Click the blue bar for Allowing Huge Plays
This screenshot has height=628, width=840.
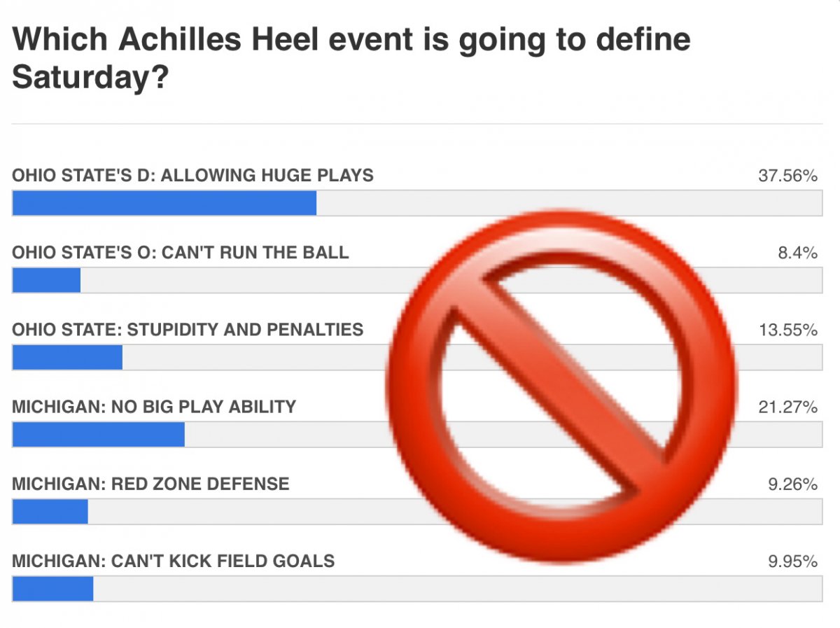pyautogui.click(x=164, y=203)
